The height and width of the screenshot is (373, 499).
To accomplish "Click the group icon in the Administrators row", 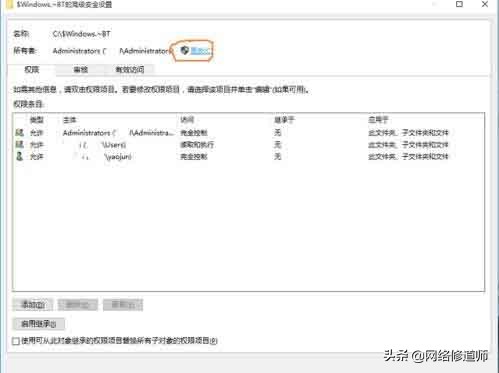I will 20,132.
